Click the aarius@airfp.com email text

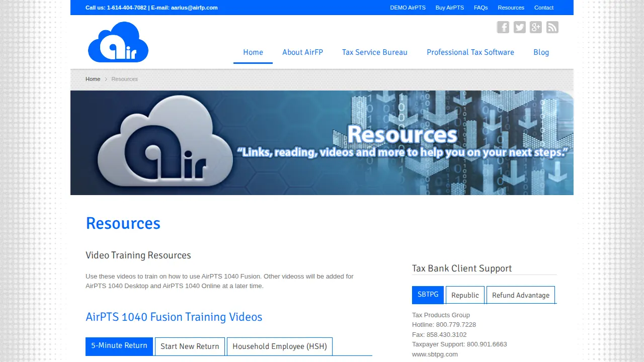(194, 8)
